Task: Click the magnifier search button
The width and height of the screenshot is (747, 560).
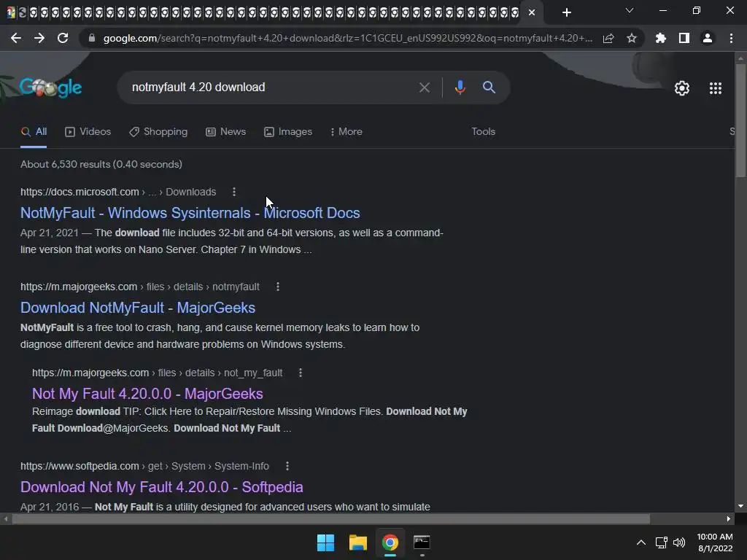Action: pos(489,87)
